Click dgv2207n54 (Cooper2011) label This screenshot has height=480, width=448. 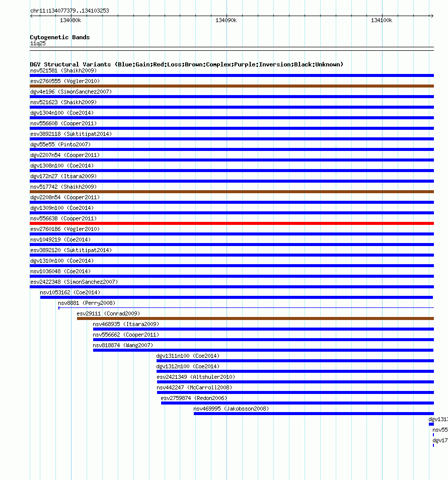coord(65,155)
